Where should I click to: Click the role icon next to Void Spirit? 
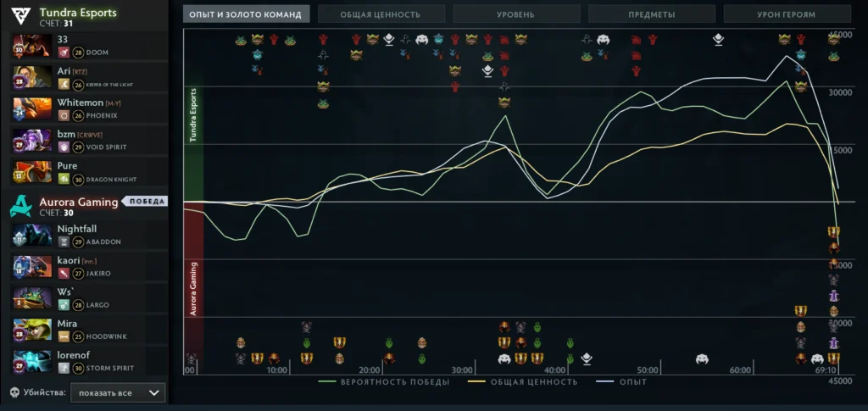coord(64,147)
